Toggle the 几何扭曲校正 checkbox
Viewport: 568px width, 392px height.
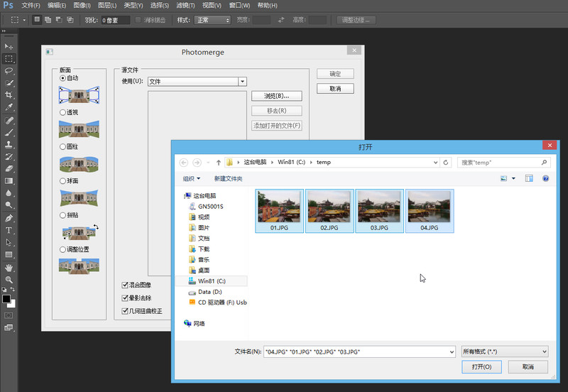(125, 310)
